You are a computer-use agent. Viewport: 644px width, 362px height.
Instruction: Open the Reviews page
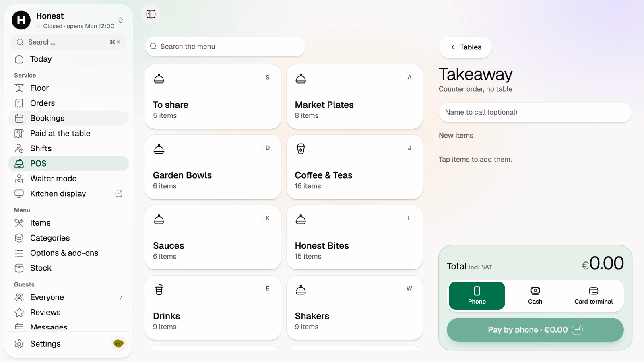[x=68, y=312]
